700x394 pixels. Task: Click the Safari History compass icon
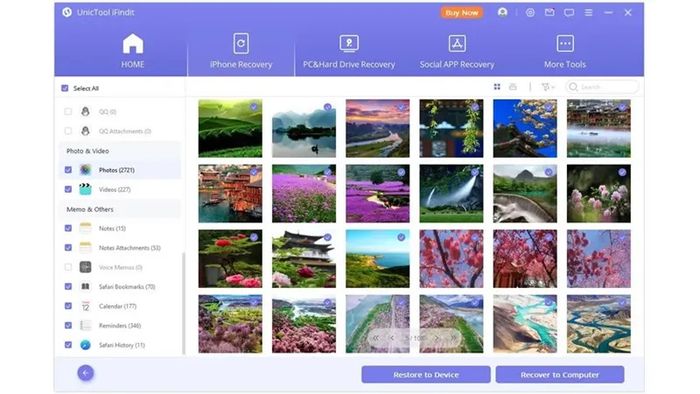click(x=85, y=345)
